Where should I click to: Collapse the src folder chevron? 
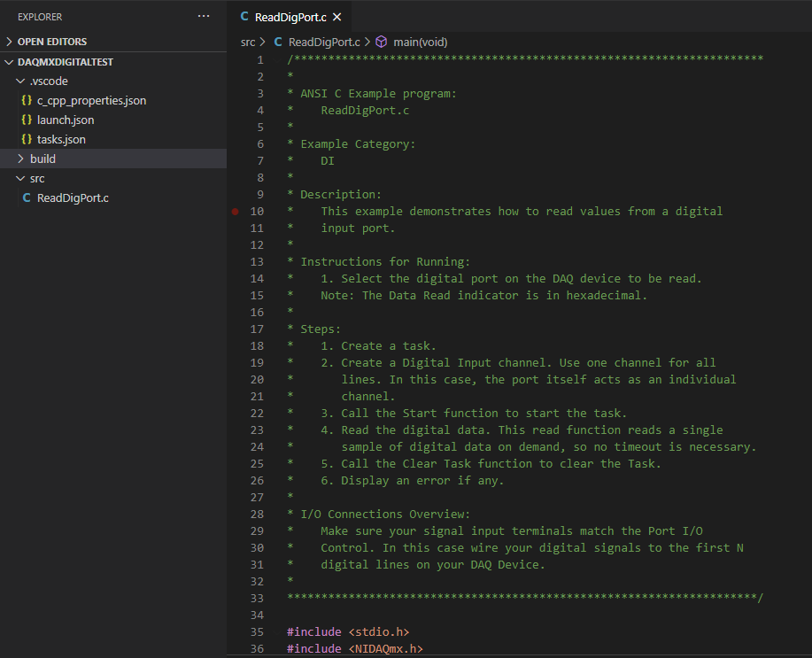coord(21,179)
